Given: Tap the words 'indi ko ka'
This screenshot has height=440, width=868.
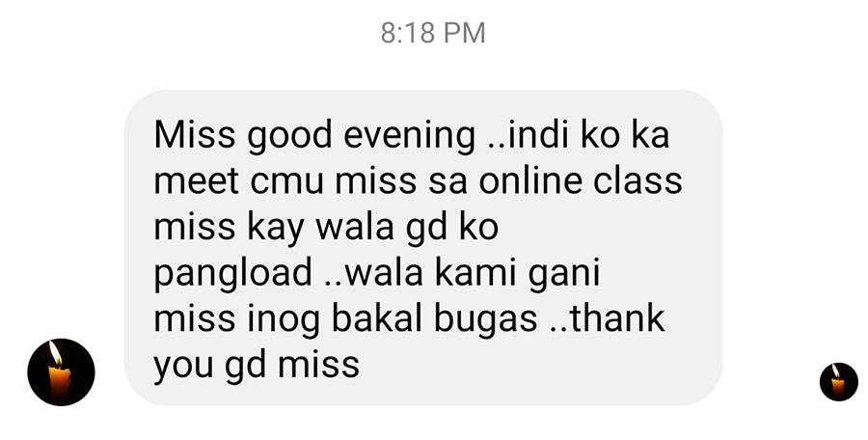Looking at the screenshot, I should 586,135.
